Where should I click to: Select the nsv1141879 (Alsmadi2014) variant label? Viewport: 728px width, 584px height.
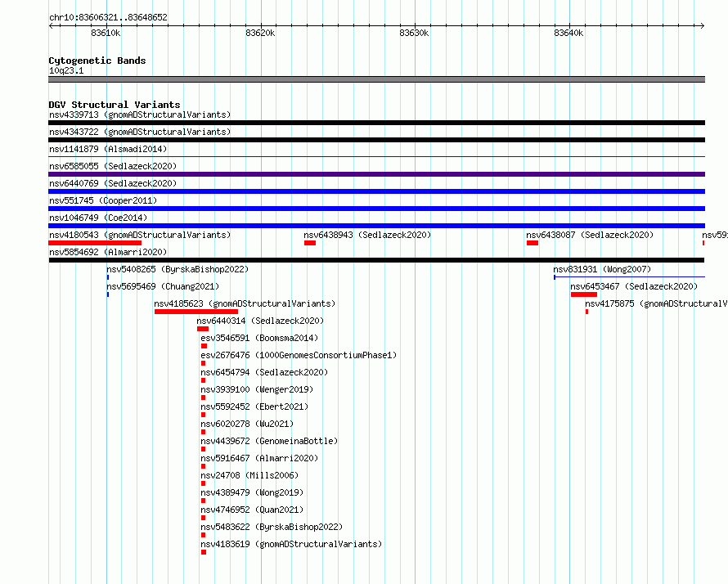pyautogui.click(x=108, y=149)
